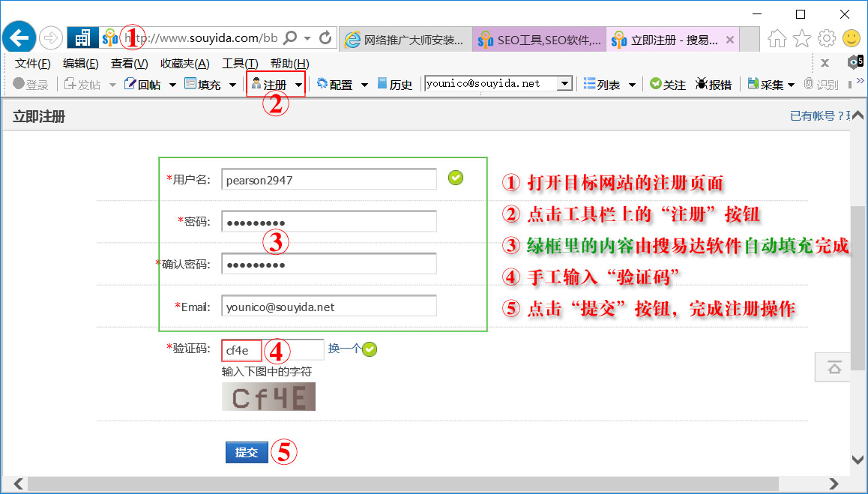Click the back-to-top arrow button
This screenshot has height=494, width=868.
click(834, 367)
